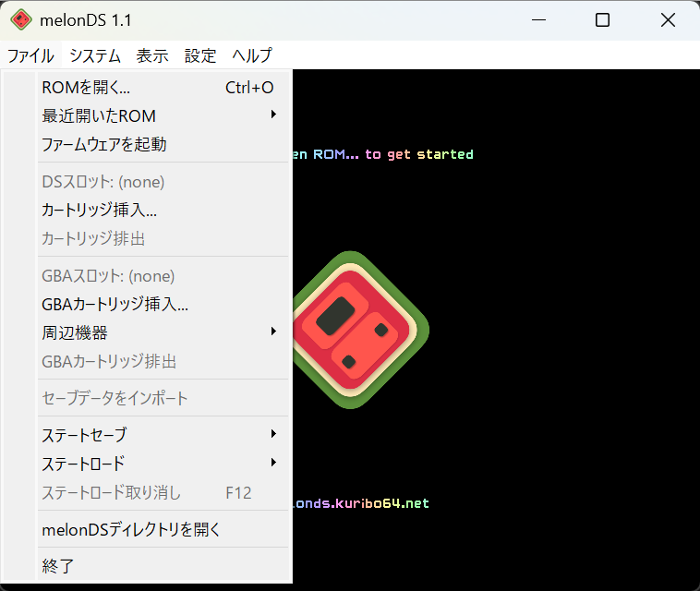Select カートリッジ挿入... entry
This screenshot has width=700, height=591.
pyautogui.click(x=99, y=210)
